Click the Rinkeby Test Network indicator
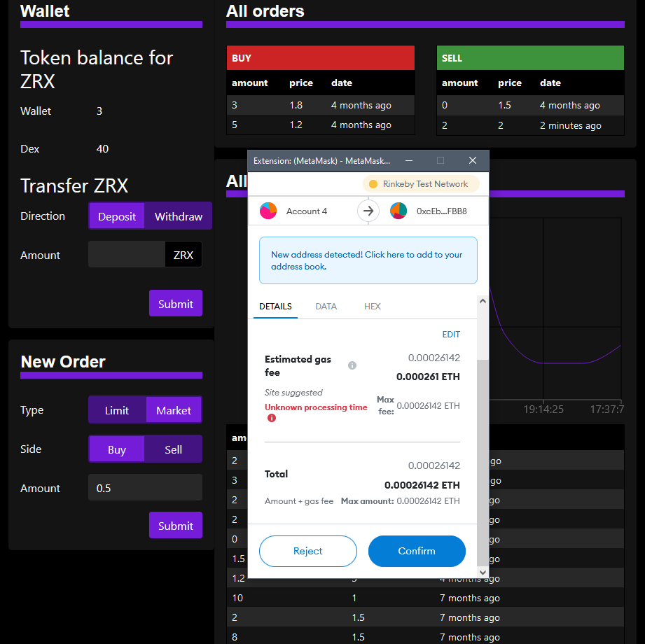This screenshot has height=644, width=645. [420, 184]
